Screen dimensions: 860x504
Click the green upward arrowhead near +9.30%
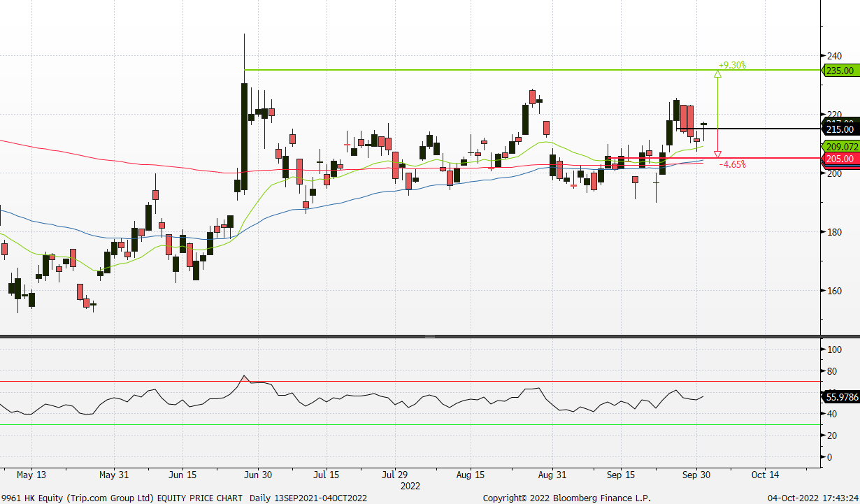717,73
